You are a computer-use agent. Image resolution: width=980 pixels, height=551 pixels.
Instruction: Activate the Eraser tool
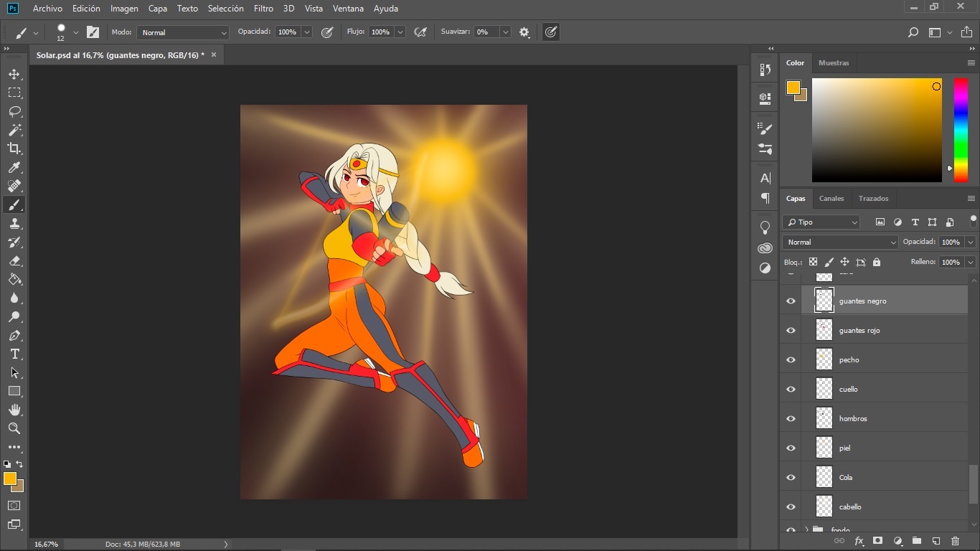tap(14, 261)
